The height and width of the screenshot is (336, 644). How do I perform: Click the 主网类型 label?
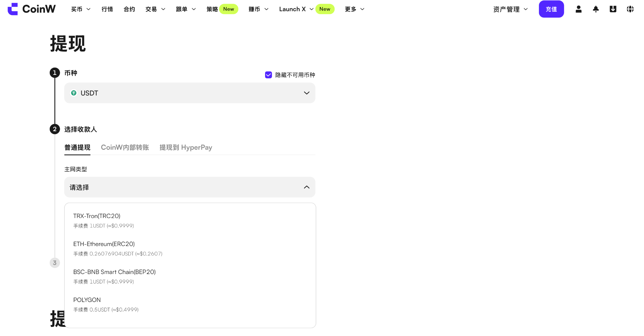pos(75,169)
